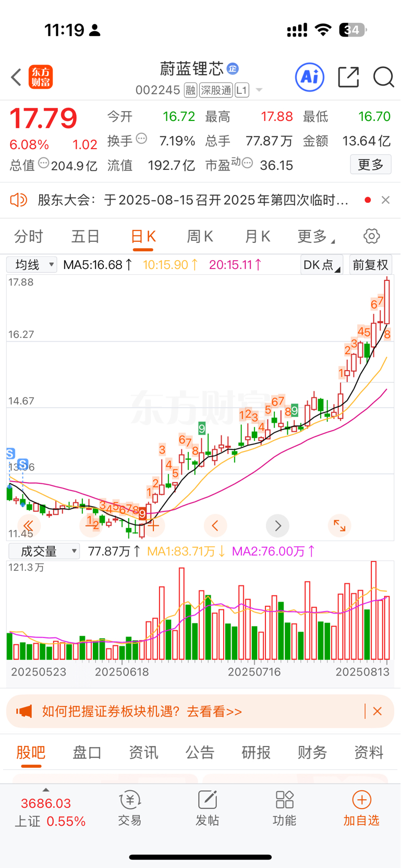The image size is (401, 868).
Task: Expand the 上证 index bar arrow
Action: [46, 790]
